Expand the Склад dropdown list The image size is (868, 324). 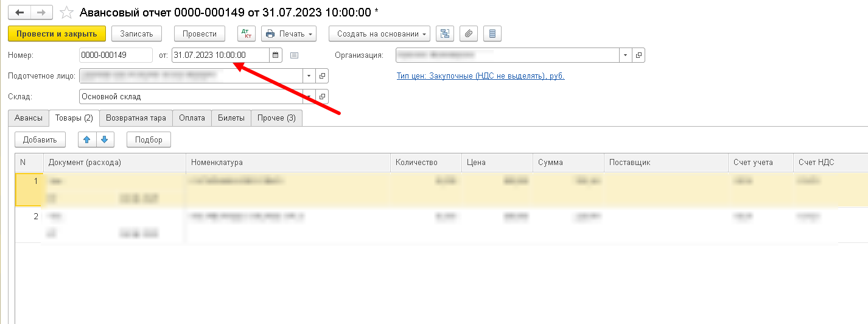coord(310,97)
